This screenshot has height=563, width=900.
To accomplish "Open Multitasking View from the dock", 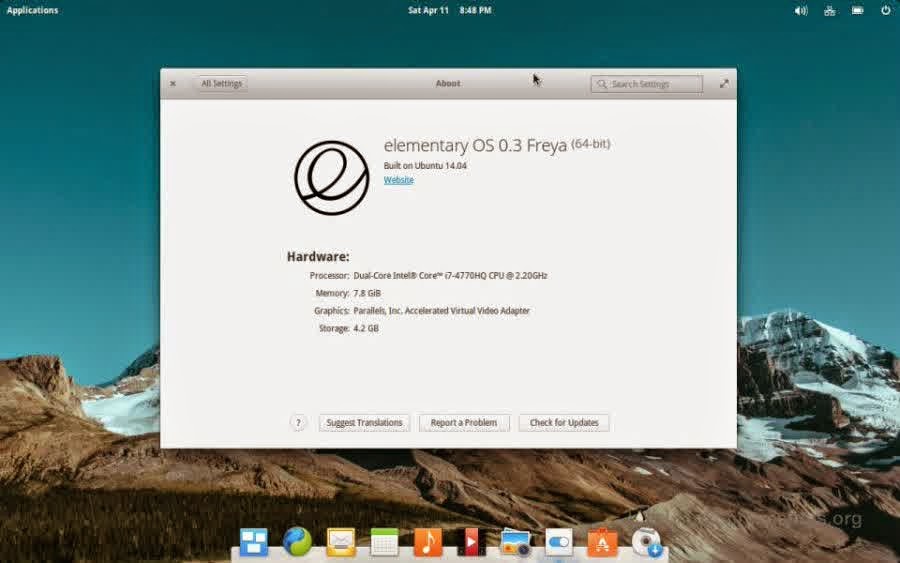I will click(x=254, y=542).
